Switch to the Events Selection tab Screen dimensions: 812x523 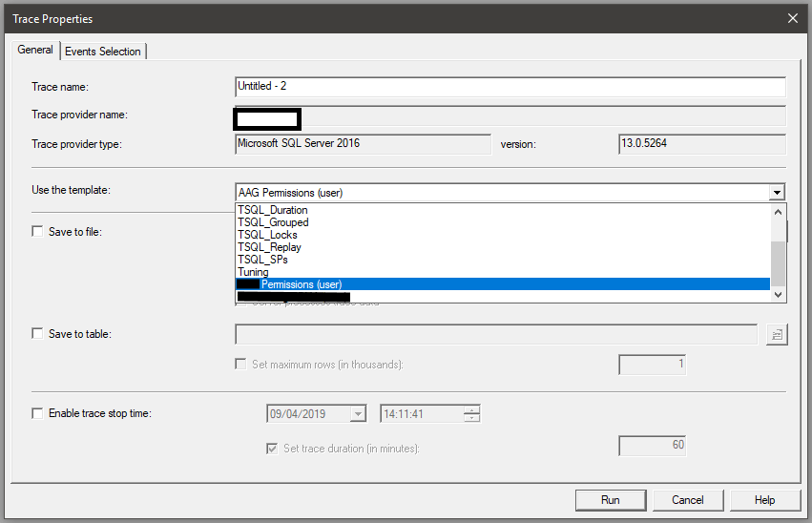tap(102, 52)
